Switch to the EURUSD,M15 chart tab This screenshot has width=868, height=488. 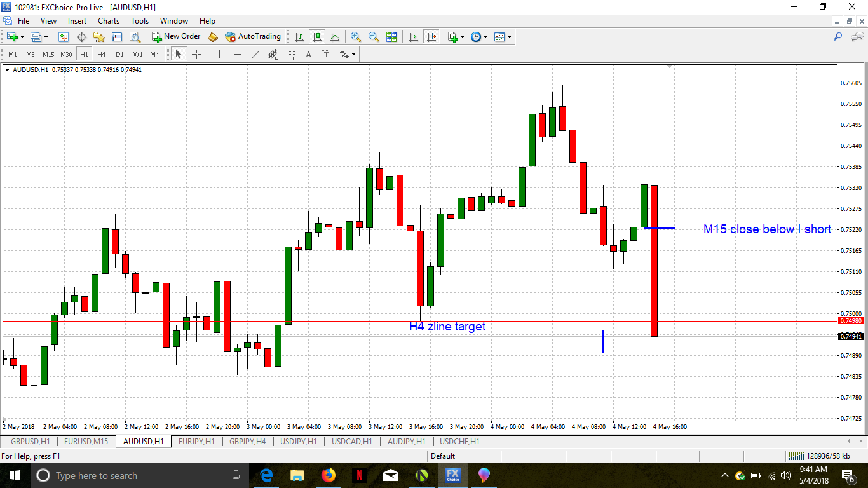click(x=86, y=441)
